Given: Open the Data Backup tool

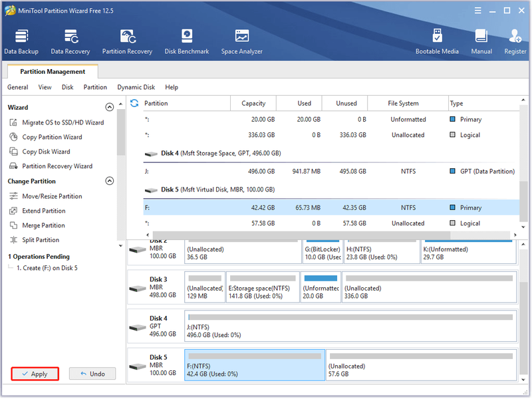Looking at the screenshot, I should click(x=21, y=42).
